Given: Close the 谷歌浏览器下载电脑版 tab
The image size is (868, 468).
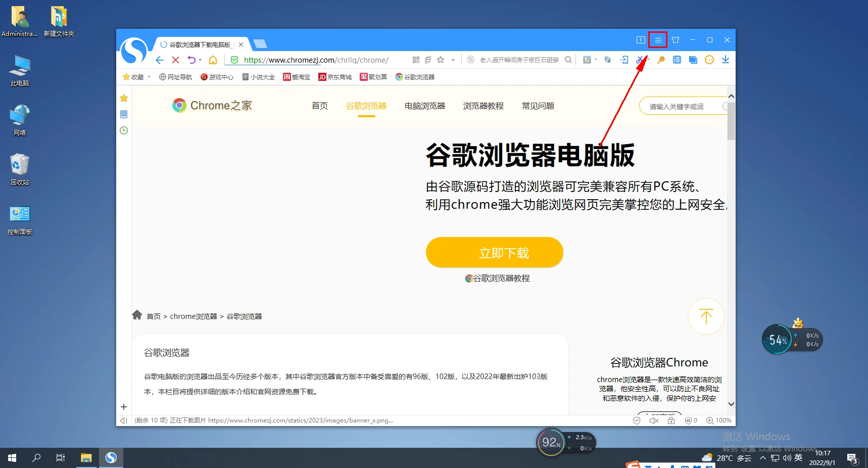Looking at the screenshot, I should pyautogui.click(x=241, y=44).
